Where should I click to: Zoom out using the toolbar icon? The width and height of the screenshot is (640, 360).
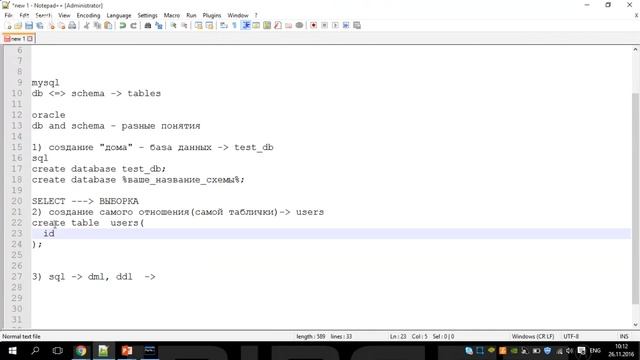click(184, 25)
